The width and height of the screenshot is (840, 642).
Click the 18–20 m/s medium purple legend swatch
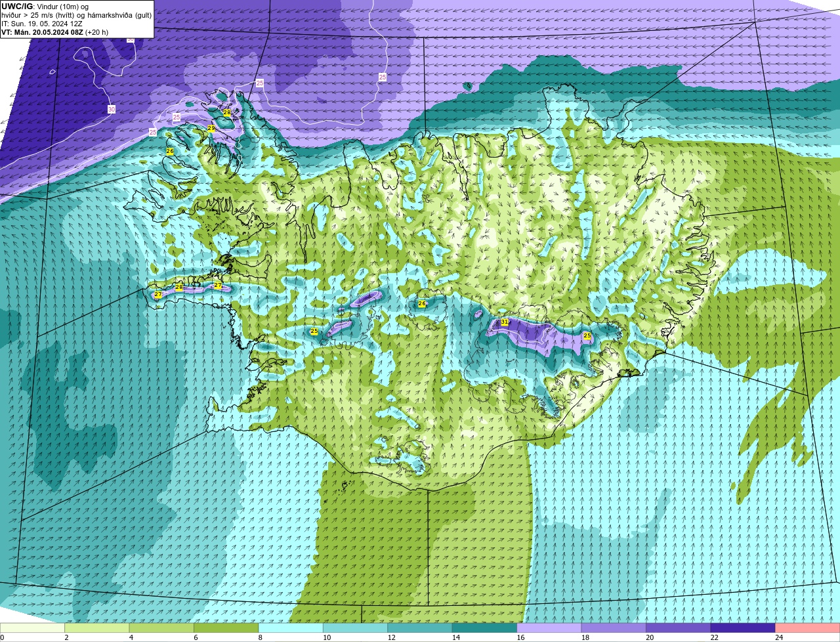[x=614, y=628]
